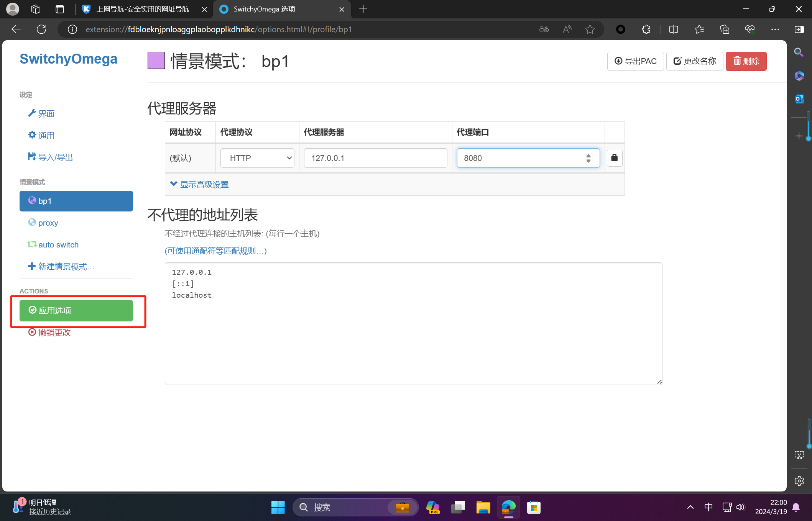Click inside the 代理服务器 address field

375,158
